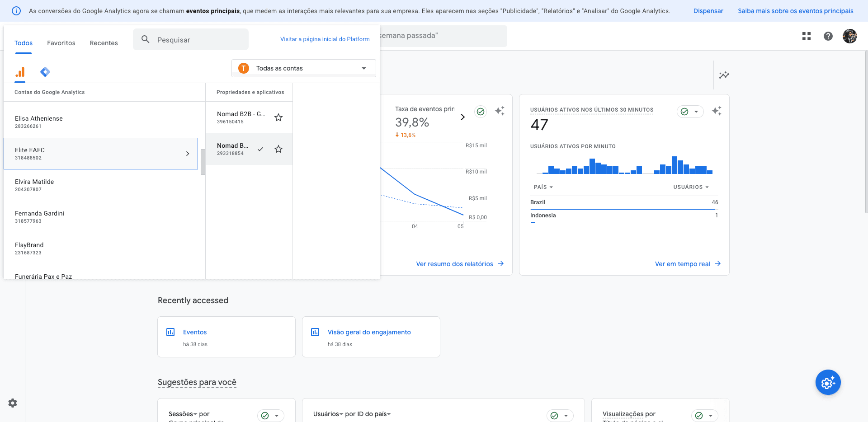The width and height of the screenshot is (868, 422).
Task: Click sparkle insights icon on Taxa de eventos card
Action: coord(500,111)
